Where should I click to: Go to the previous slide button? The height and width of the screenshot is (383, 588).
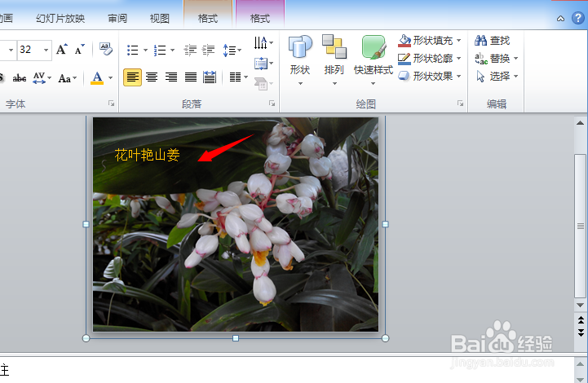click(581, 319)
